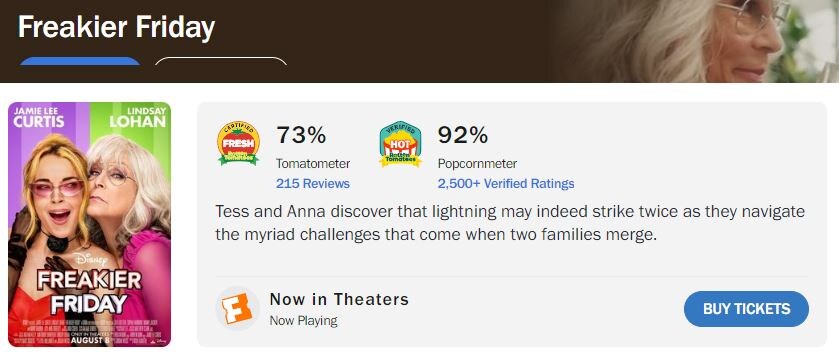Click the Popcornmeter label
The height and width of the screenshot is (362, 839).
coord(477,163)
